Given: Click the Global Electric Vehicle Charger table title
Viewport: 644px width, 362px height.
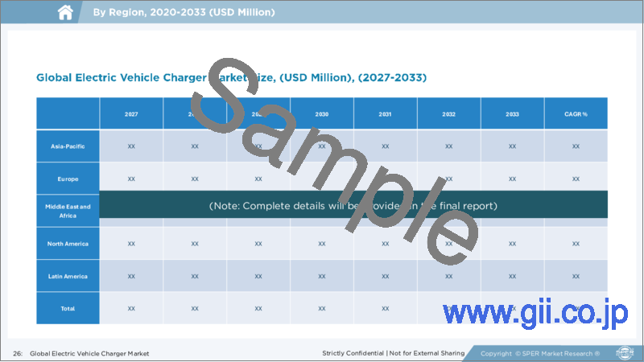Looking at the screenshot, I should click(231, 77).
